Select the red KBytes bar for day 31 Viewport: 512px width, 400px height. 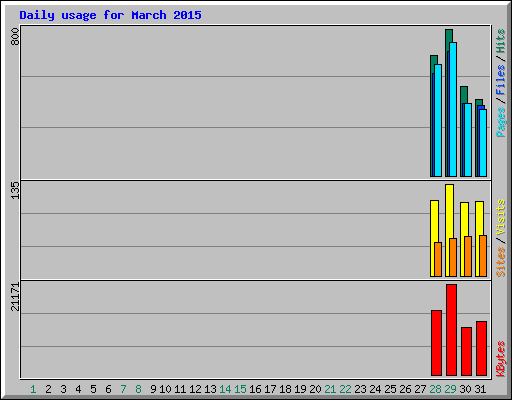tap(481, 348)
